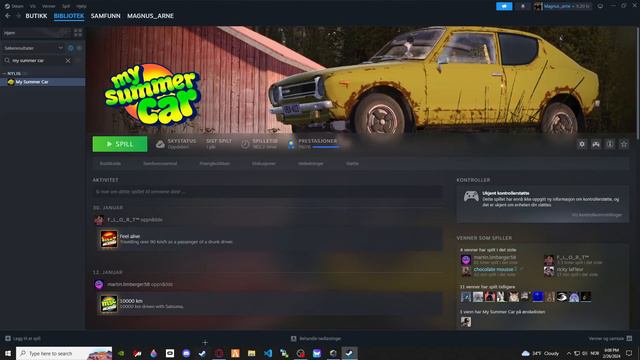The image size is (640, 360).
Task: Clear the library search with X
Action: (x=68, y=60)
